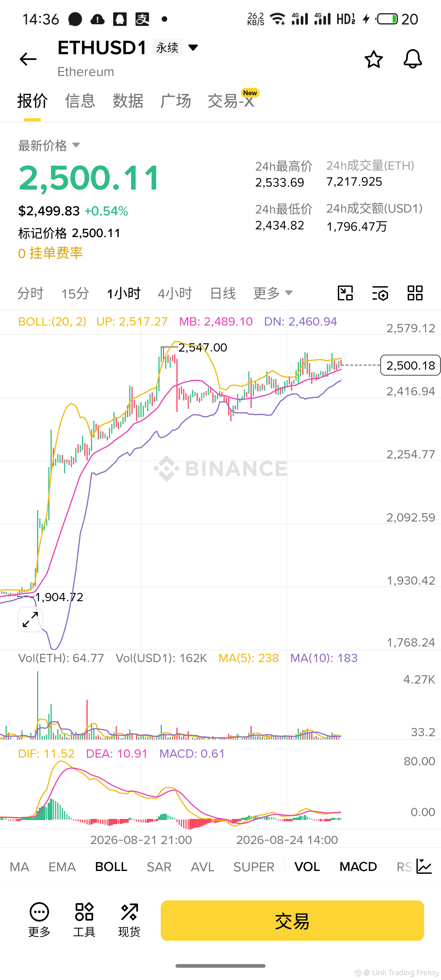Open the chart drawing tool icon
The height and width of the screenshot is (980, 441).
[345, 293]
